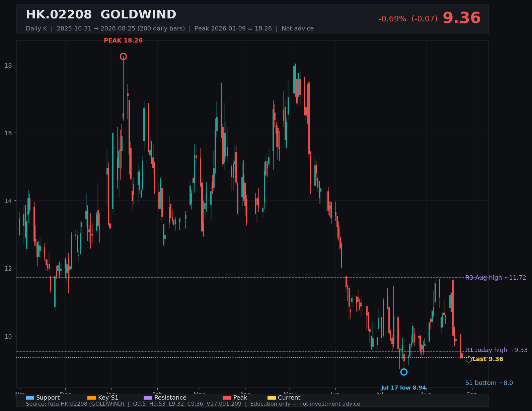The image size is (532, 411).
Task: Click the yellow current price circle marker
Action: pyautogui.click(x=469, y=359)
